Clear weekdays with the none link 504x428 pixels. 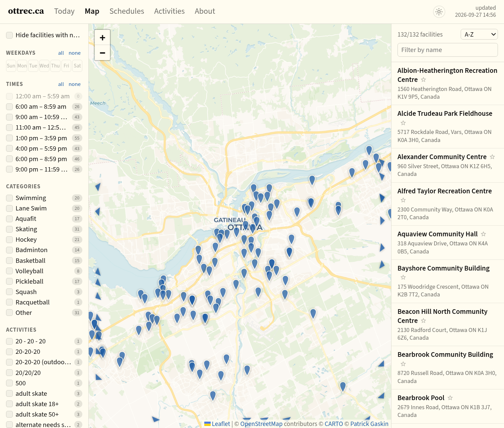coord(75,53)
